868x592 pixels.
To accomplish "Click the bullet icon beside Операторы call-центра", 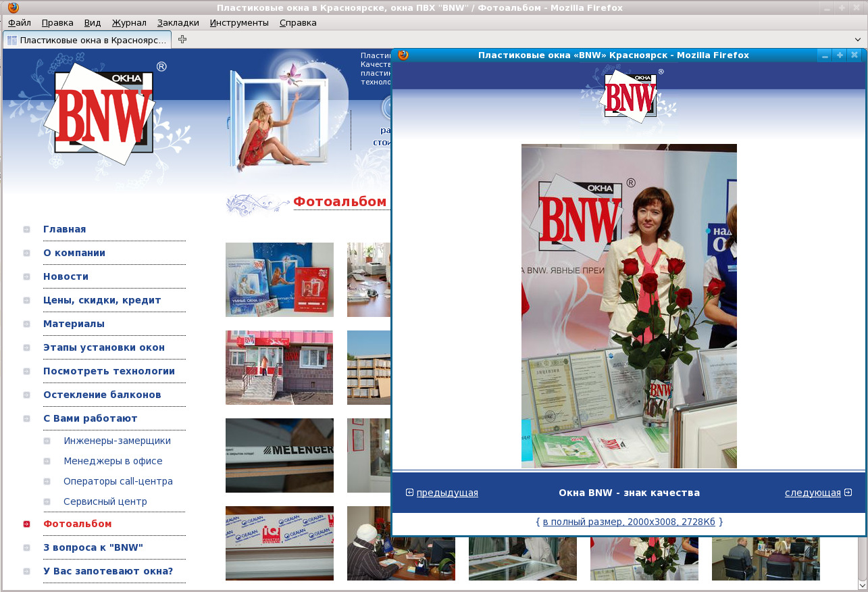I will click(x=47, y=482).
